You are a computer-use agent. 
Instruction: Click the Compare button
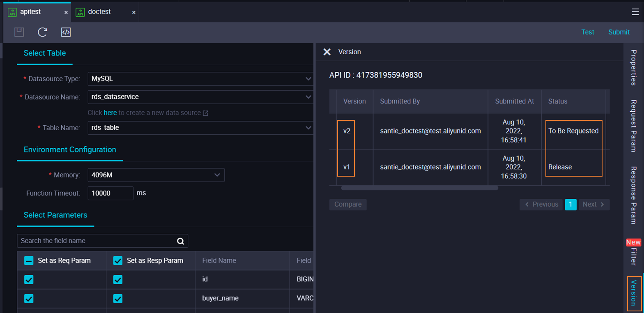click(348, 205)
